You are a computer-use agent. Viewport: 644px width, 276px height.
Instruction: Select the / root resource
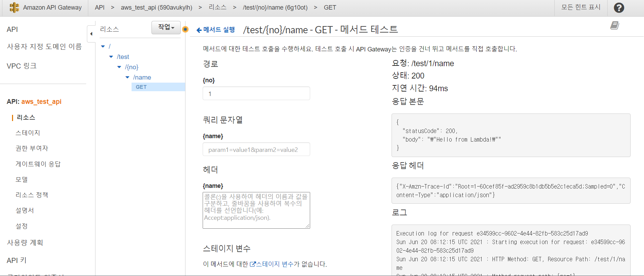[x=110, y=46]
